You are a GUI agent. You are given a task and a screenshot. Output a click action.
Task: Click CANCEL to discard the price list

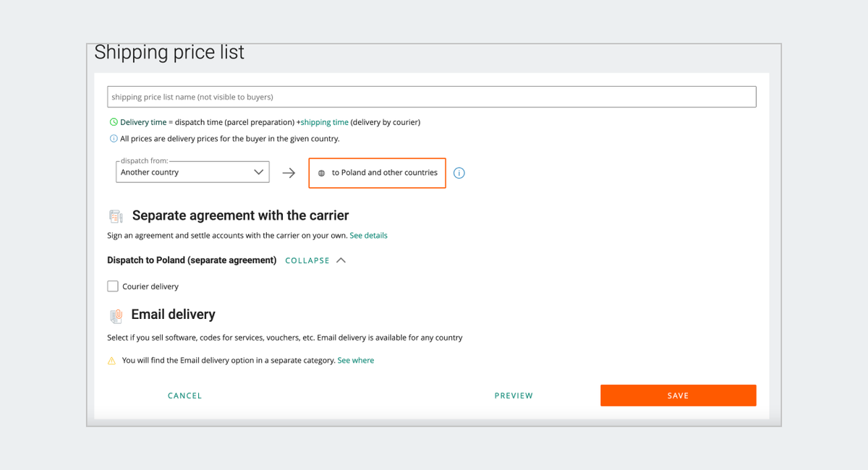click(184, 396)
